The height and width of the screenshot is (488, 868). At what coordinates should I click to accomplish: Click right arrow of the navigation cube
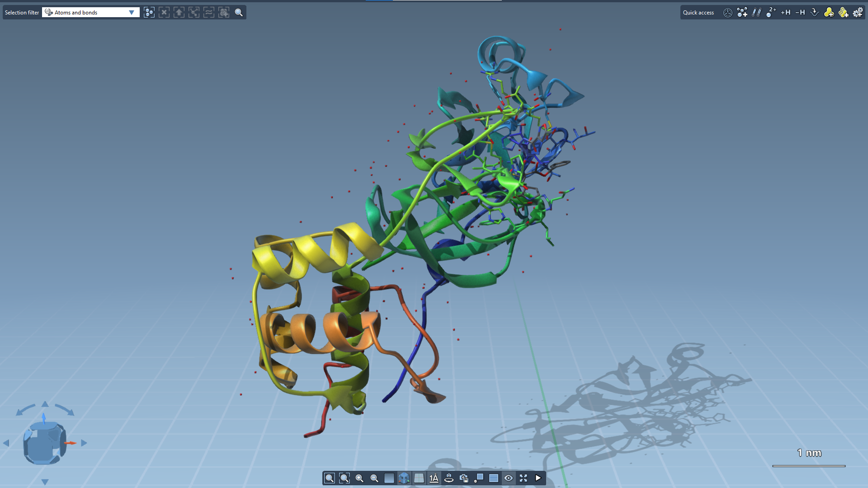point(84,443)
